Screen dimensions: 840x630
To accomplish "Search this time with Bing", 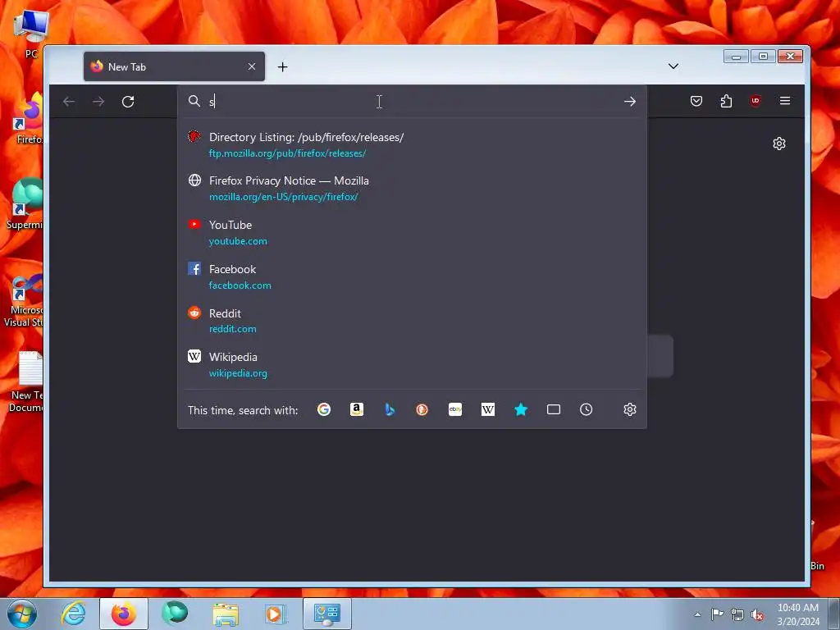I will 390,410.
